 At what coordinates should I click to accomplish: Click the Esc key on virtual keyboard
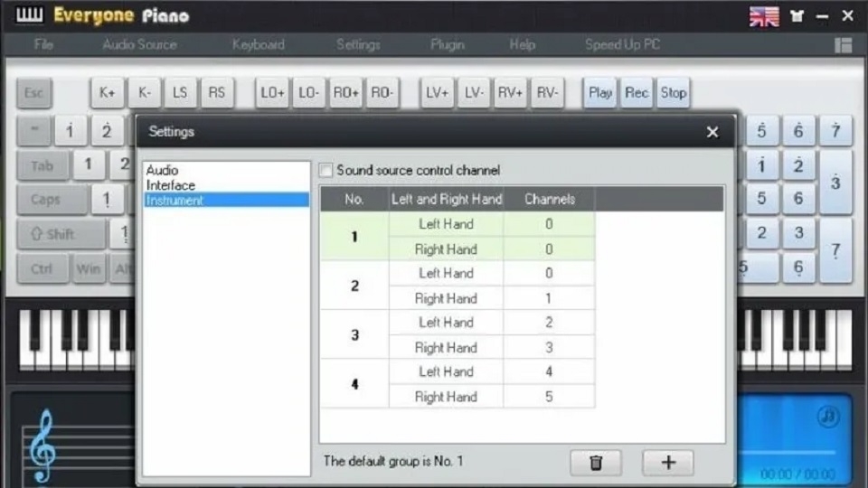point(33,92)
